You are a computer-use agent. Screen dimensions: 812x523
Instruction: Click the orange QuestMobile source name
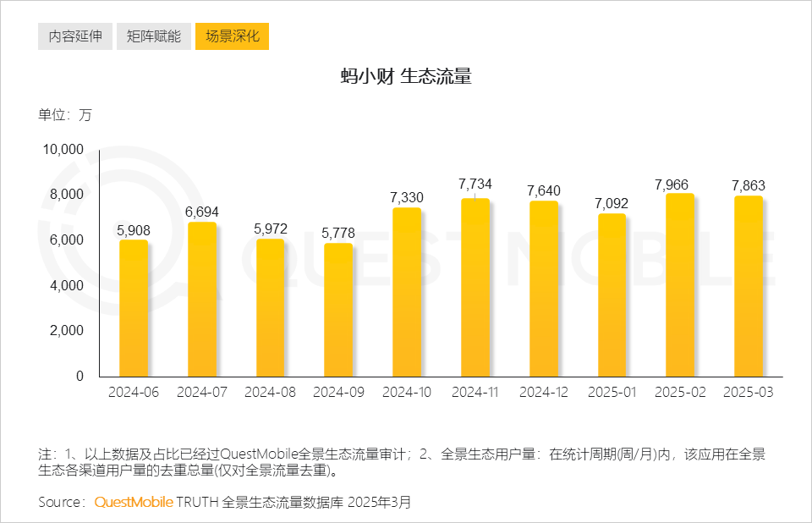click(x=134, y=502)
